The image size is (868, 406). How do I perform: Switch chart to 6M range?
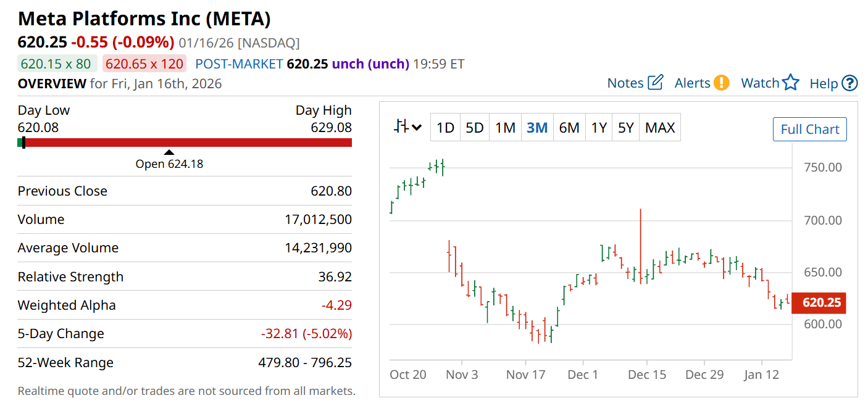pyautogui.click(x=569, y=128)
